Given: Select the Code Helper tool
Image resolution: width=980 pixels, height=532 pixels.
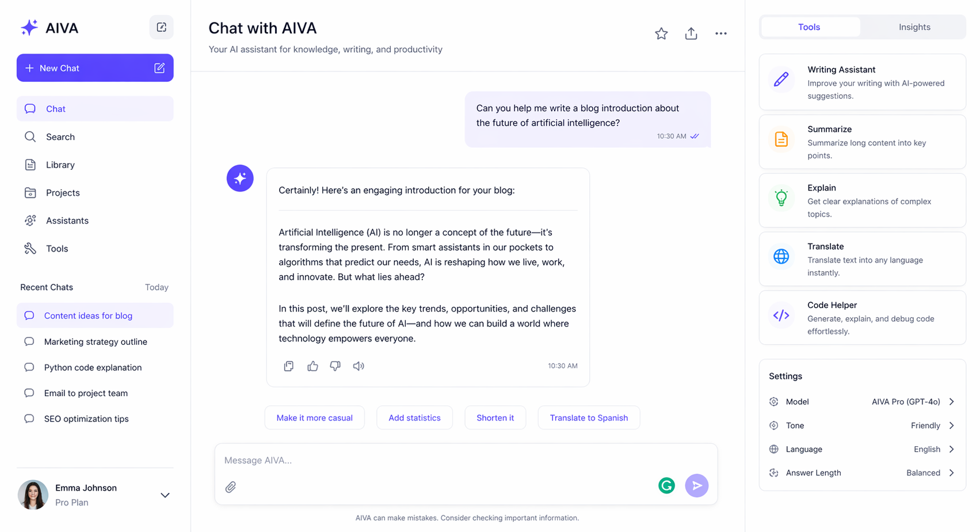Looking at the screenshot, I should [x=861, y=317].
